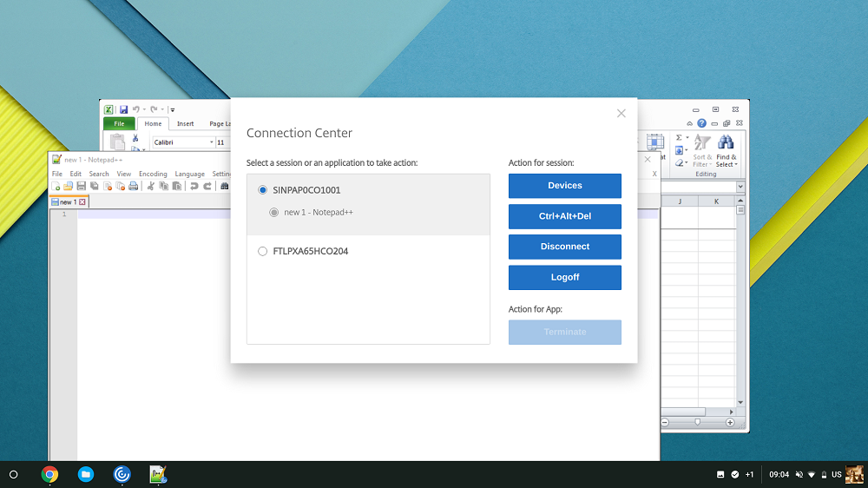Select the new 1 - Notepad++ app radio button
The height and width of the screenshot is (488, 868).
coord(274,212)
